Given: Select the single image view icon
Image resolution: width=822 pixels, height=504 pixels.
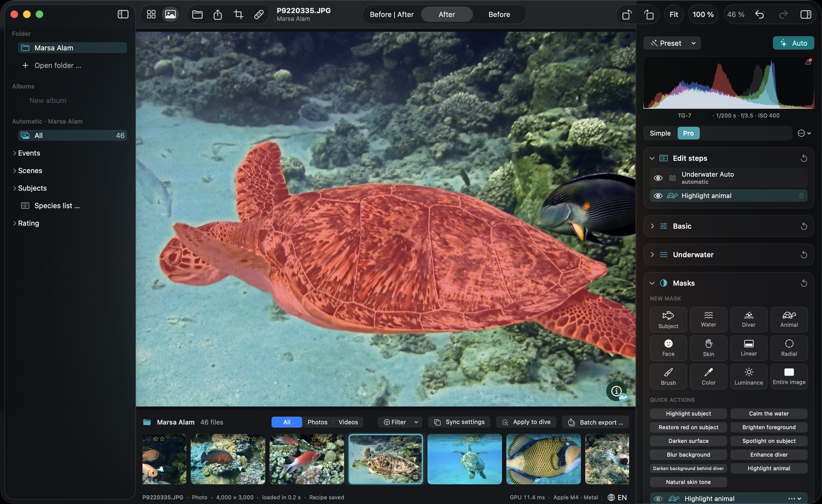Looking at the screenshot, I should [x=171, y=14].
